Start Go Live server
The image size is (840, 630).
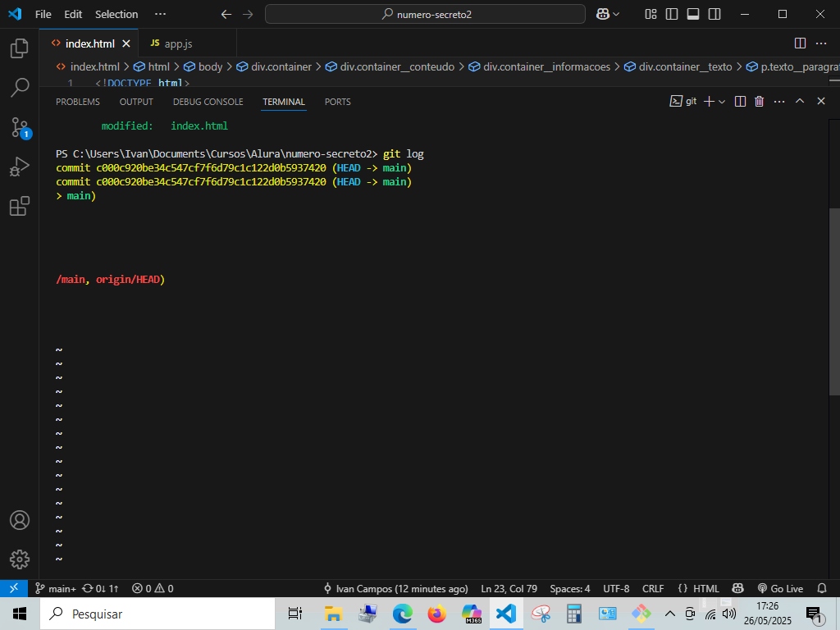pos(781,588)
